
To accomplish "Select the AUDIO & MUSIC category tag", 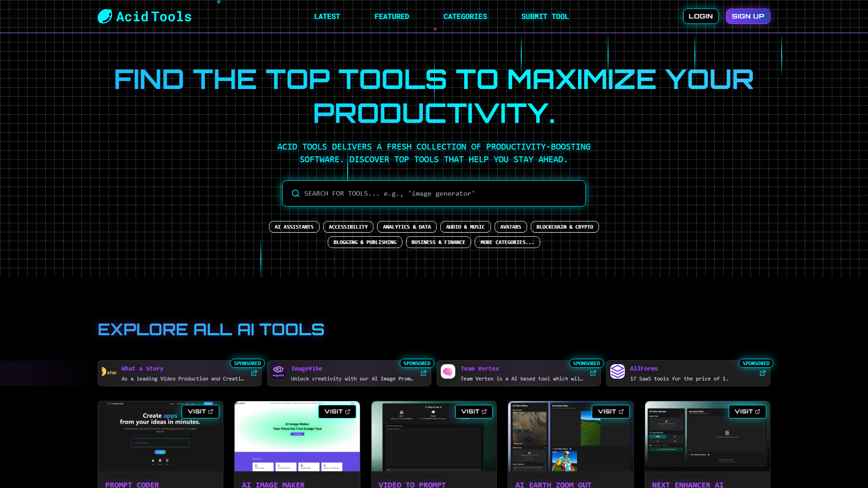I will click(466, 227).
